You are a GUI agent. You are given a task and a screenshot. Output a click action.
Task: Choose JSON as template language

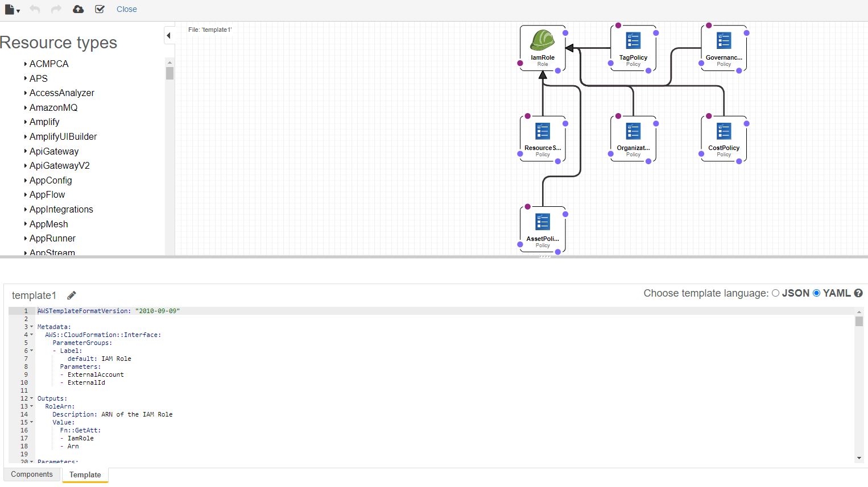tap(775, 293)
